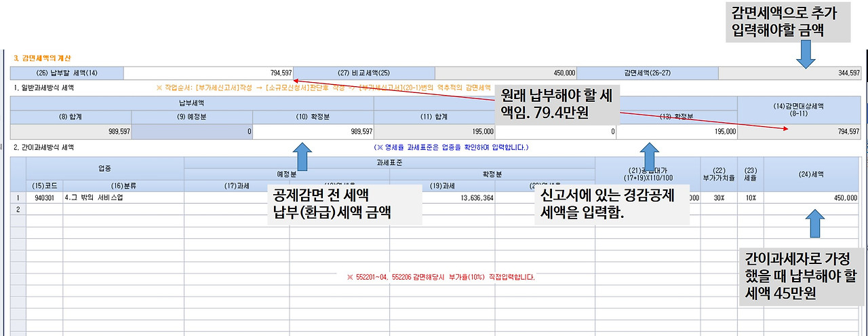This screenshot has width=868, height=336.
Task: Select the 납부세액 column group header
Action: pos(192,103)
